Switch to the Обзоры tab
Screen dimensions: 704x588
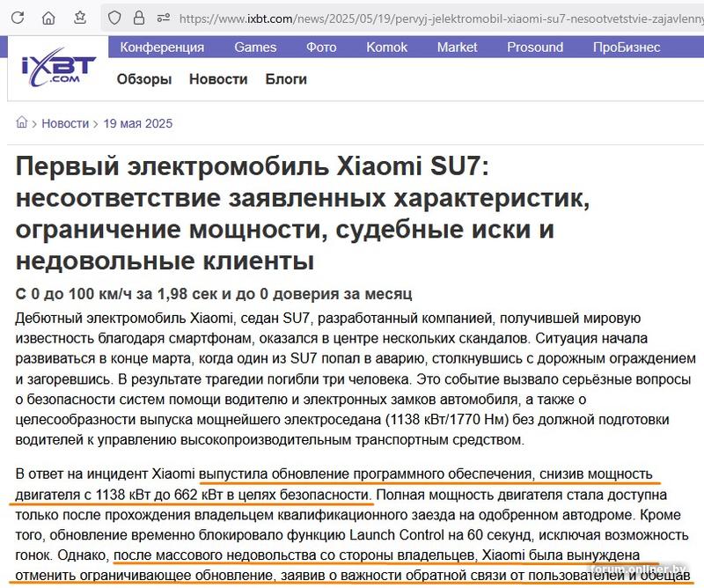[x=143, y=79]
